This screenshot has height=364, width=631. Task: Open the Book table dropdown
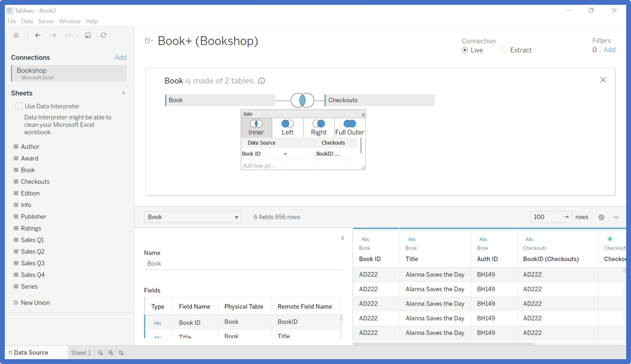tap(192, 217)
